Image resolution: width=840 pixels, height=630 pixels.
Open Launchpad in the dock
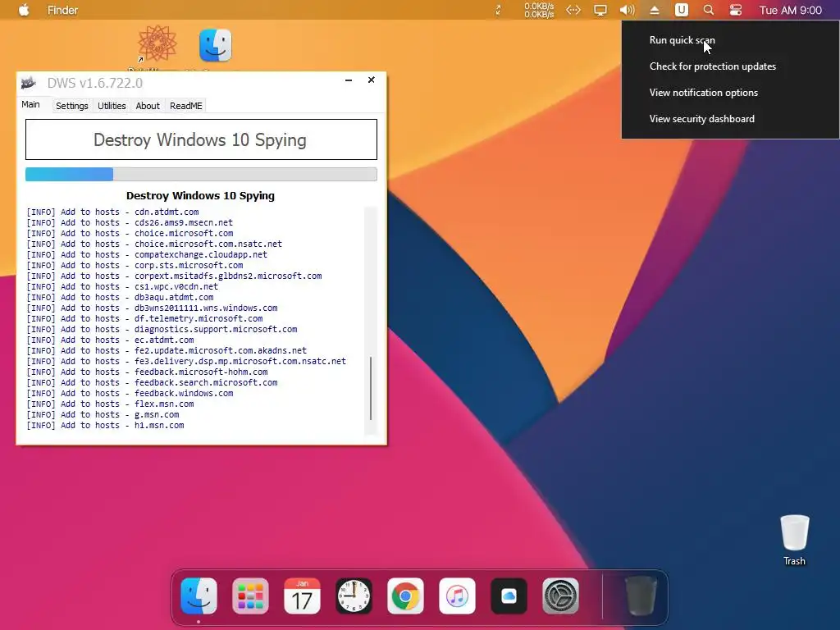click(250, 596)
